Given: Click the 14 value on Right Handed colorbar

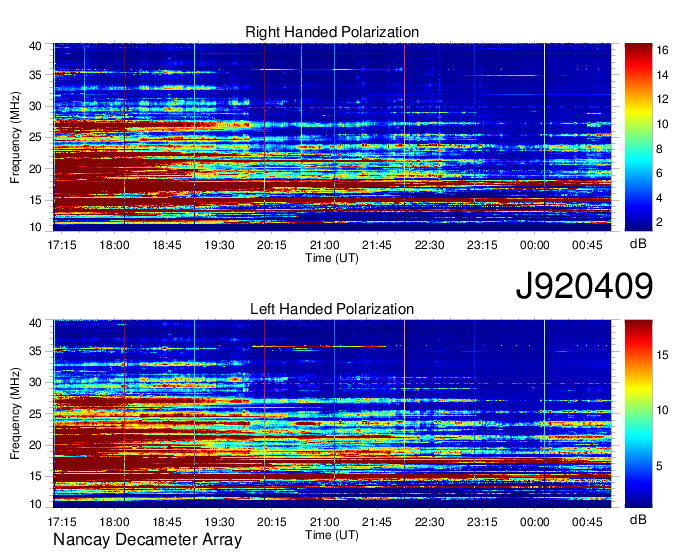Looking at the screenshot, I should coord(662,75).
